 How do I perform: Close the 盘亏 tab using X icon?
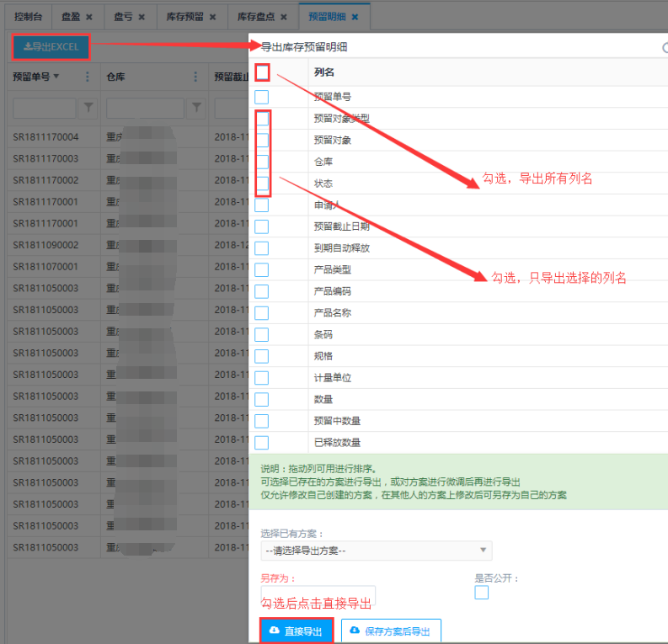pyautogui.click(x=142, y=17)
